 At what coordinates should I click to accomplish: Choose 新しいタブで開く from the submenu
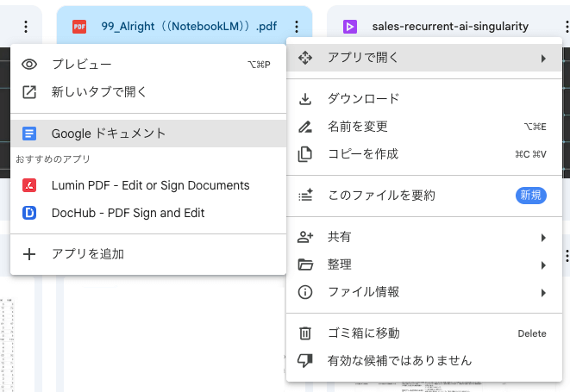[148, 92]
